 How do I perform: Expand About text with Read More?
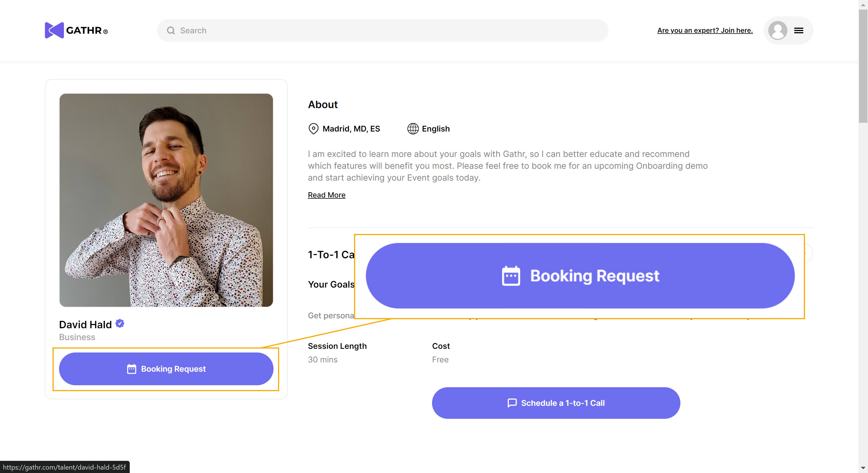pos(326,195)
